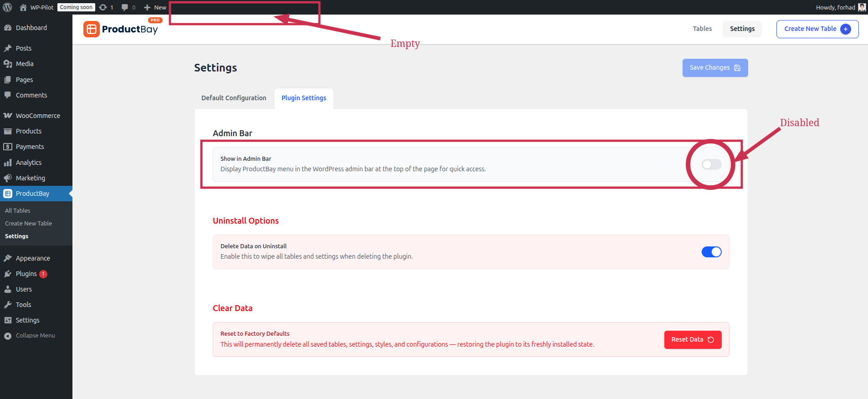This screenshot has height=399, width=868.
Task: Click the Plugins menu label
Action: click(26, 274)
